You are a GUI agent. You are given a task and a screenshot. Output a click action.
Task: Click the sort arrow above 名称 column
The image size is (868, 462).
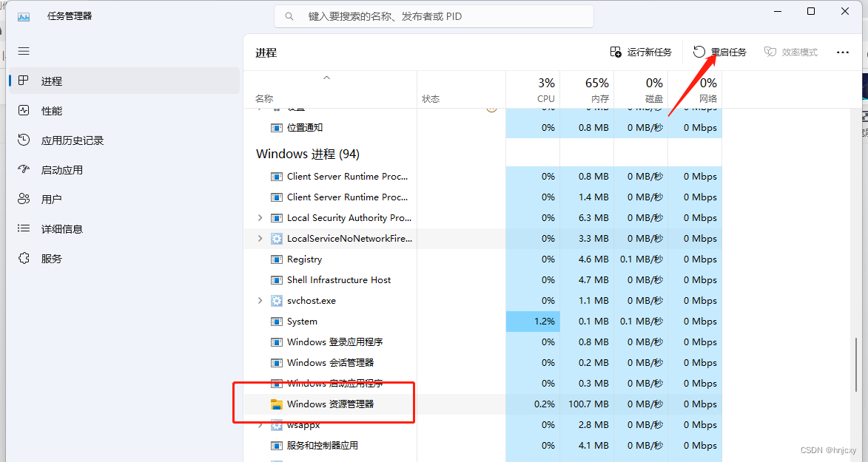coord(326,78)
